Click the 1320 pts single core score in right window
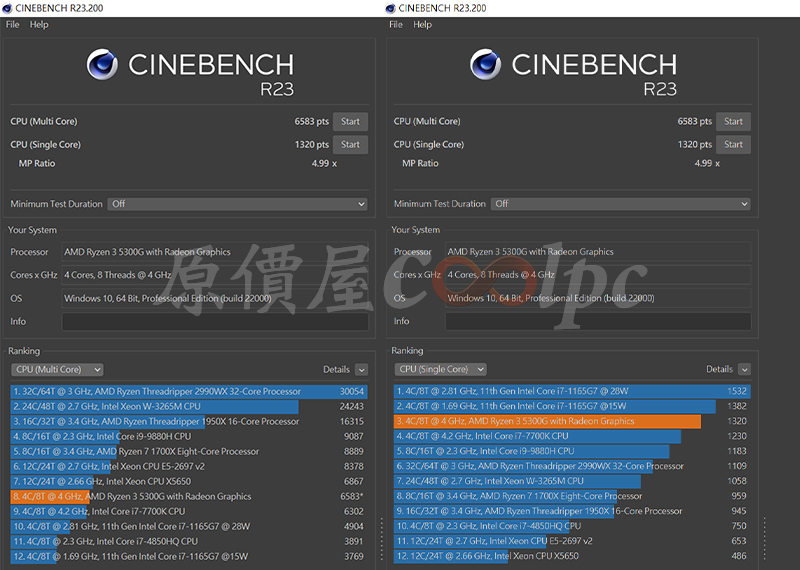This screenshot has width=800, height=570. (694, 144)
